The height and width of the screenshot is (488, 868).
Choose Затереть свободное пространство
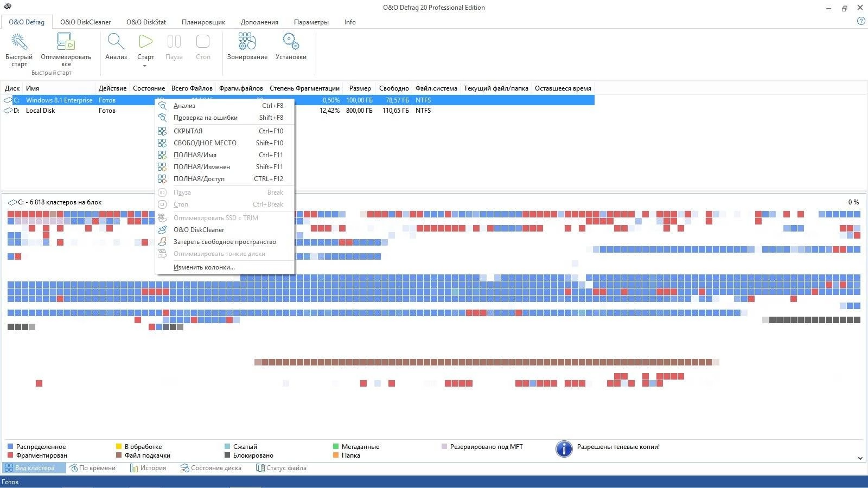point(225,242)
